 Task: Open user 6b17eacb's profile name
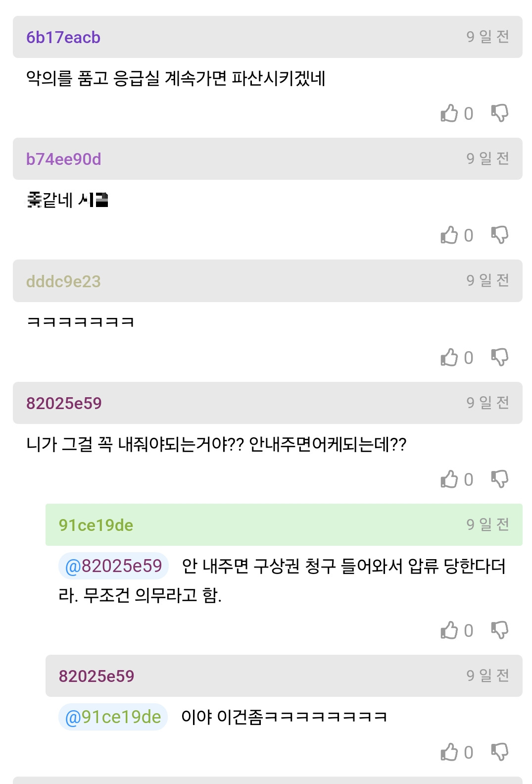(63, 38)
